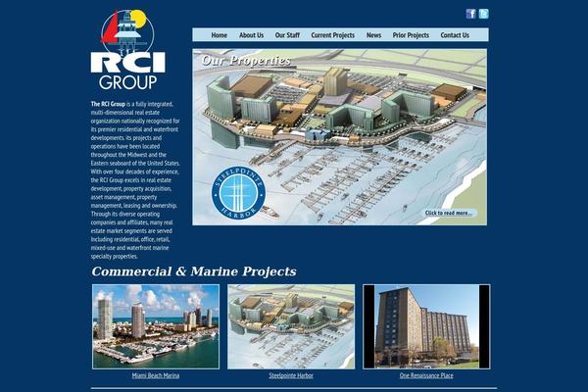Click the Steelpointe Harbor circular badge
The image size is (588, 392).
tap(238, 193)
